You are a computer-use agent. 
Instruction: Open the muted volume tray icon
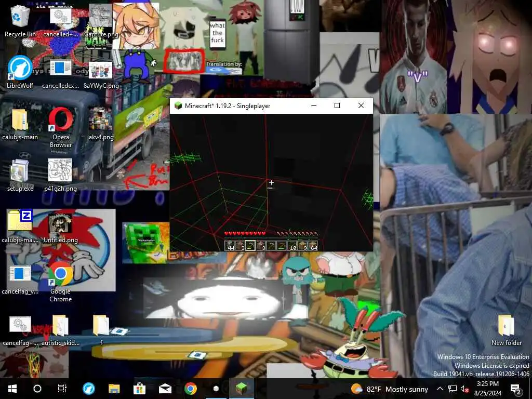coord(464,389)
